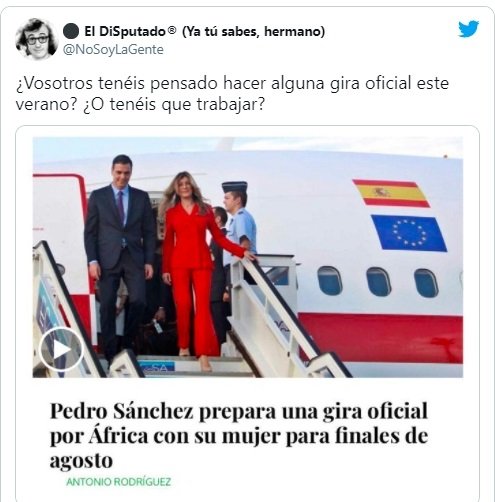Click the black circle emoji beside the name
495x502 pixels.
point(71,31)
